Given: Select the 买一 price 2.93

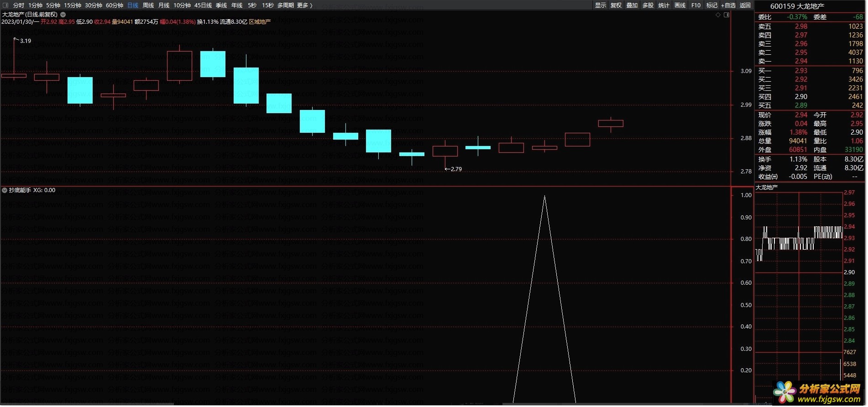Looking at the screenshot, I should click(801, 71).
